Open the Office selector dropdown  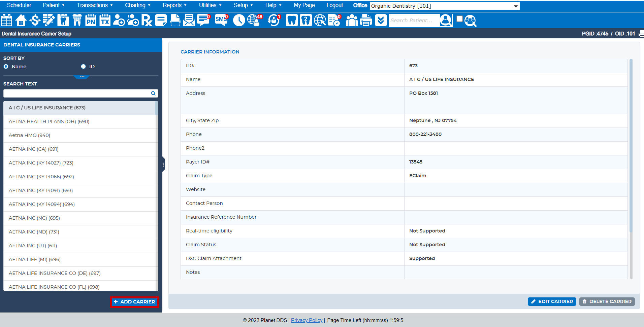click(445, 6)
